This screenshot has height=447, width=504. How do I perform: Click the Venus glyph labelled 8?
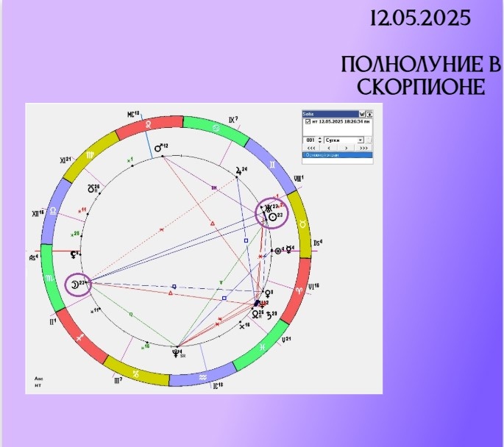(x=267, y=293)
